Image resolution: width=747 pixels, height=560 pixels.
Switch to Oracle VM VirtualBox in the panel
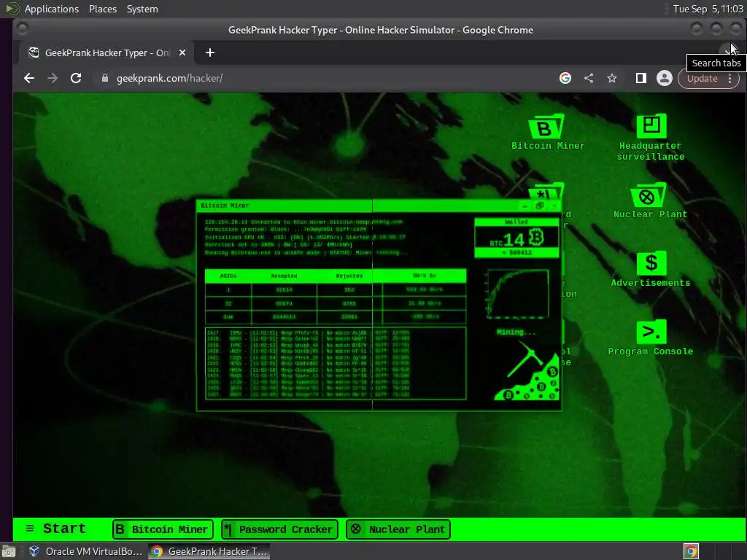coord(86,551)
